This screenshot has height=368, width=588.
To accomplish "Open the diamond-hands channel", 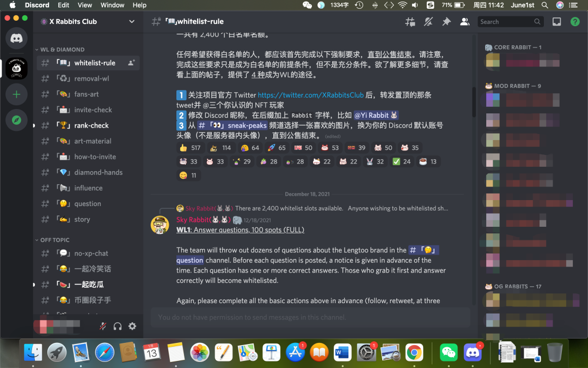I will pyautogui.click(x=88, y=172).
